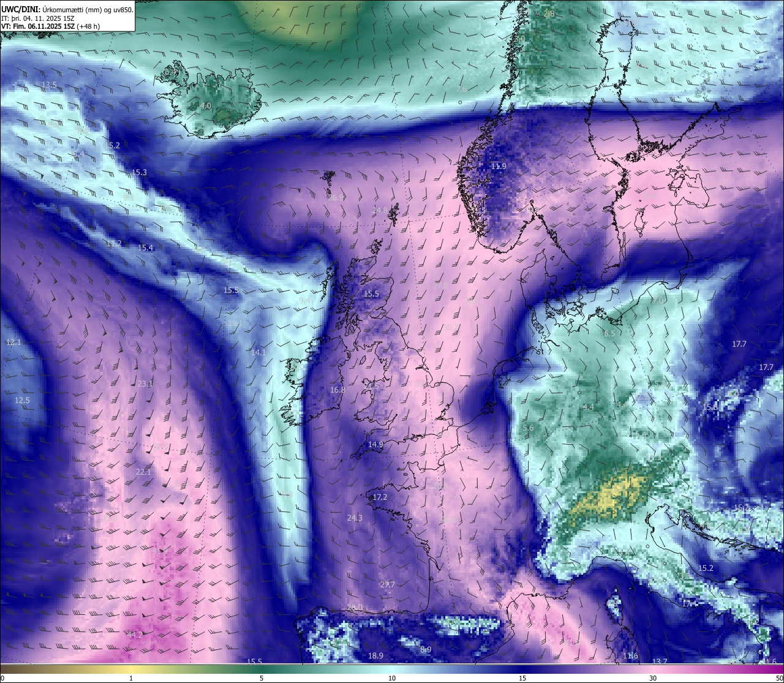This screenshot has width=784, height=683.
Task: Click the 0 tick on the color scale
Action: (x=2, y=678)
